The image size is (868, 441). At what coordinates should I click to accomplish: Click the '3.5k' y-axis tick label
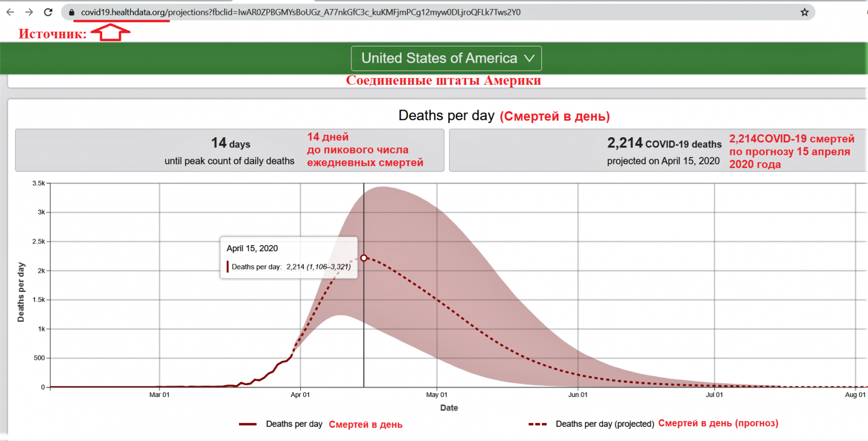[38, 183]
